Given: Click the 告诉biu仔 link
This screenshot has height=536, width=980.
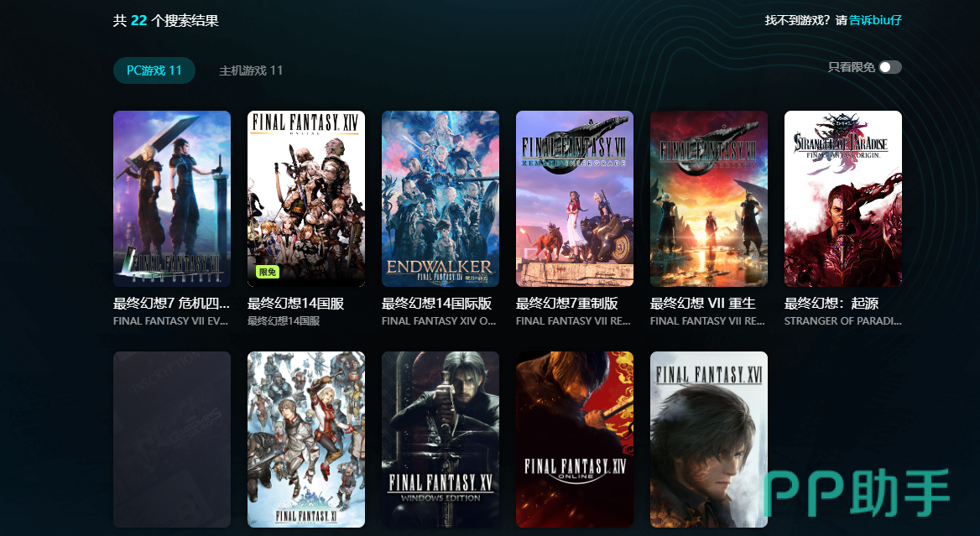Looking at the screenshot, I should [x=875, y=20].
